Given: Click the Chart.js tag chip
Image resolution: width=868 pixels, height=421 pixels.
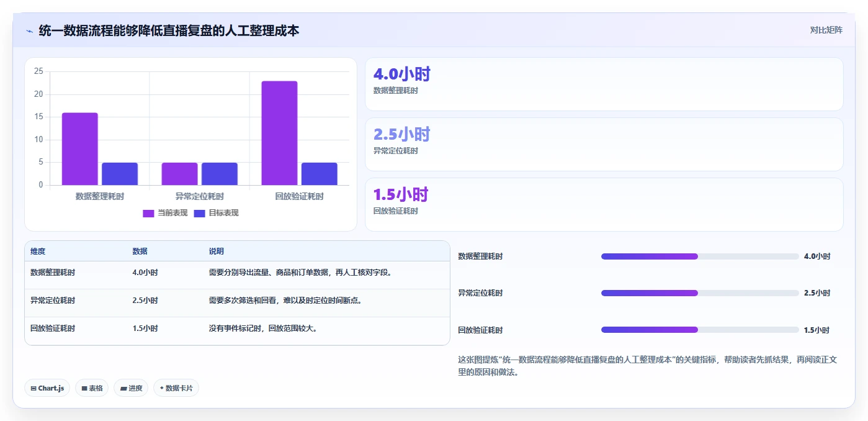Looking at the screenshot, I should (x=47, y=388).
